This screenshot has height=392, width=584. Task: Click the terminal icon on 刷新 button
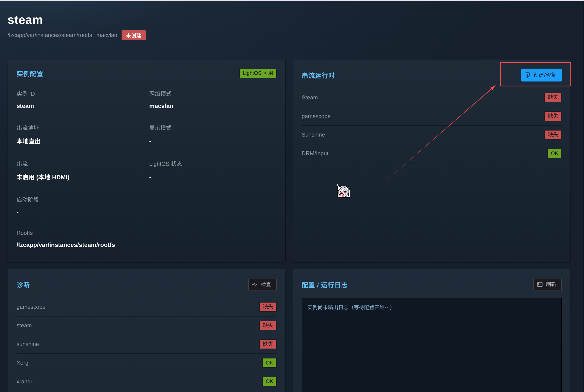(x=540, y=284)
